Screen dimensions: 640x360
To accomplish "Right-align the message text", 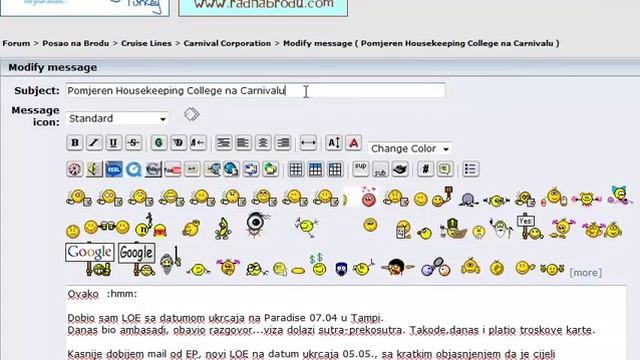I will point(283,143).
